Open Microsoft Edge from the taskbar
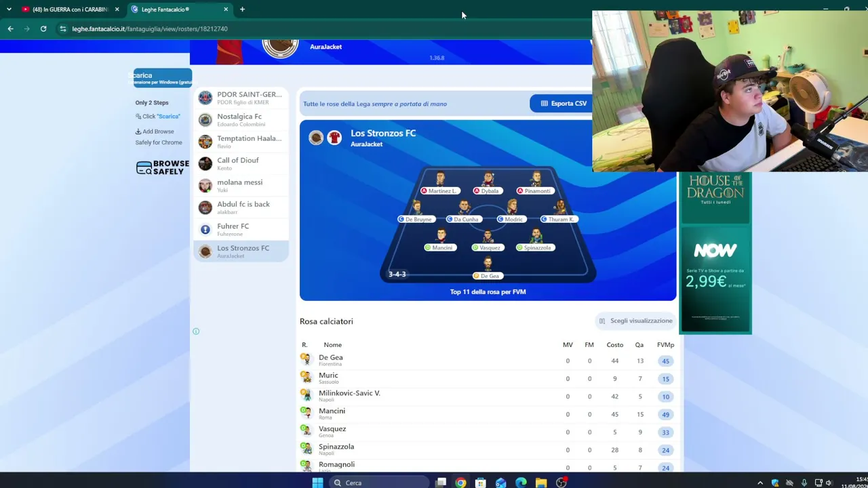Screen dimensions: 868x488 point(521,483)
